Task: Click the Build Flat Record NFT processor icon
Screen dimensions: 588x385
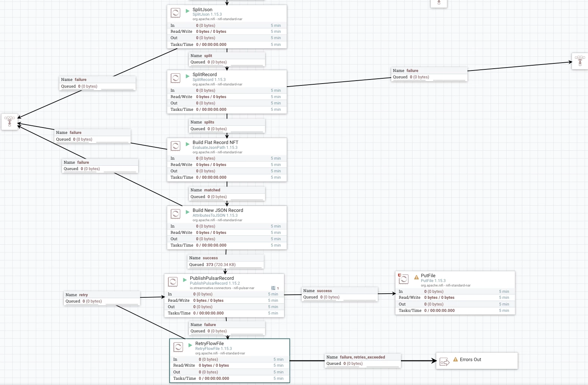Action: pos(175,146)
